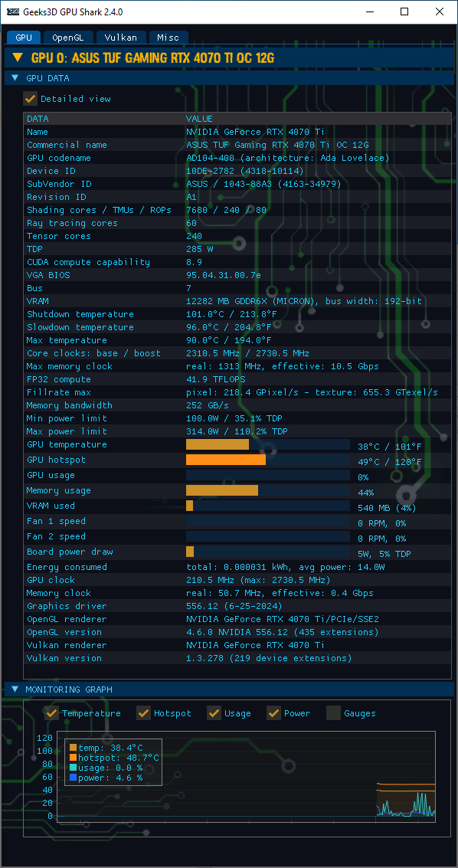Viewport: 458px width, 868px height.
Task: Click the GPU usage empty bar
Action: point(268,475)
